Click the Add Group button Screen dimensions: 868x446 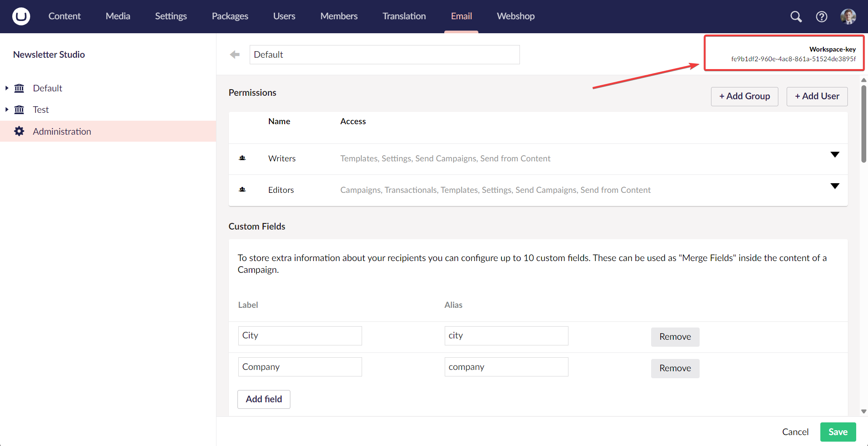point(744,96)
